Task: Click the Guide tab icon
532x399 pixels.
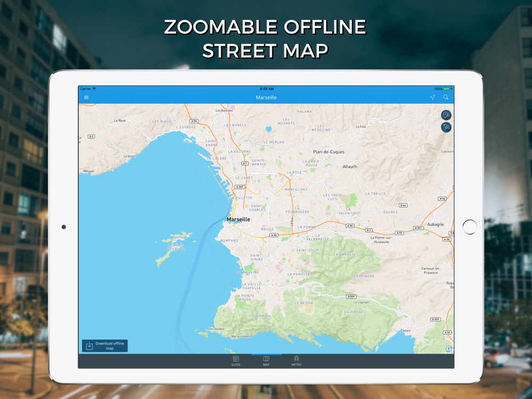Action: pyautogui.click(x=236, y=359)
